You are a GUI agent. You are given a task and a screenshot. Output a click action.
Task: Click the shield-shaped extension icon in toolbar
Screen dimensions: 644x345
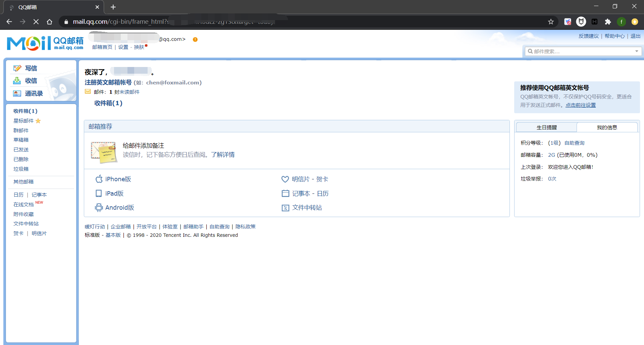pyautogui.click(x=581, y=22)
